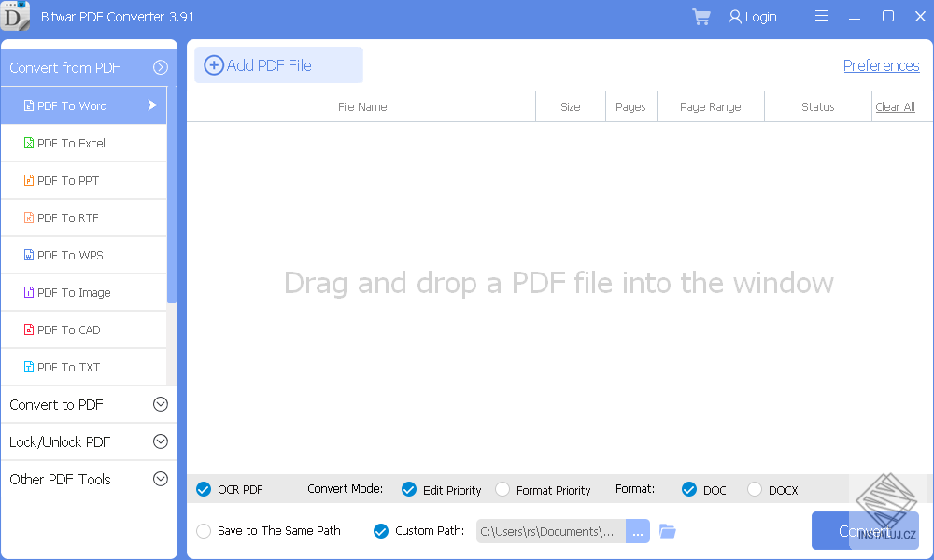Choose DOCX output format

point(755,489)
